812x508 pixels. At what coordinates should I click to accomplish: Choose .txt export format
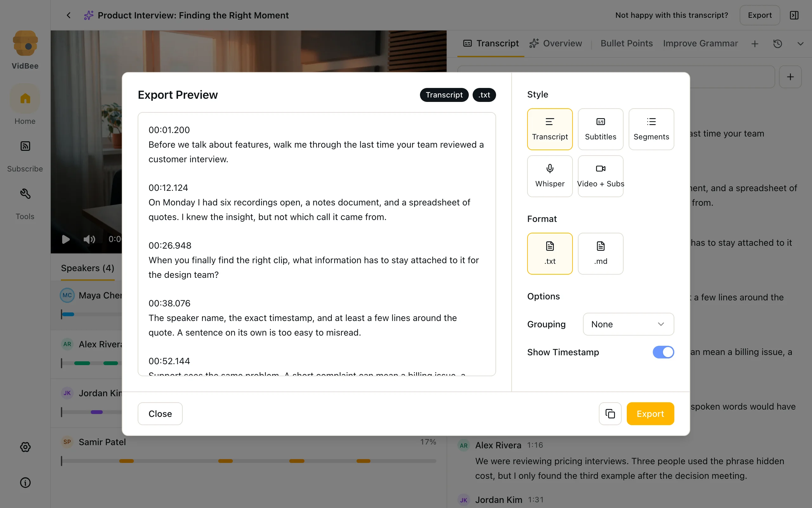click(550, 254)
